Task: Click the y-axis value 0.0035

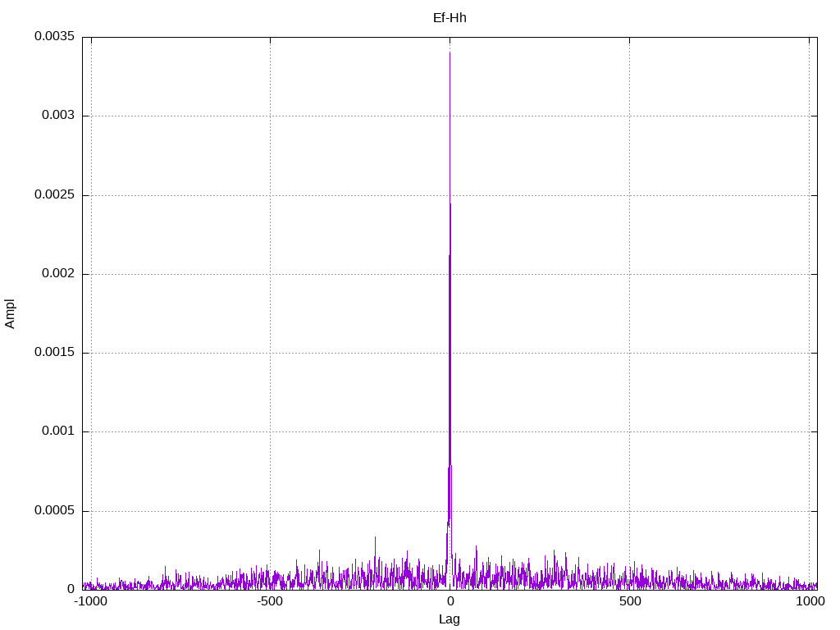Action: point(55,36)
